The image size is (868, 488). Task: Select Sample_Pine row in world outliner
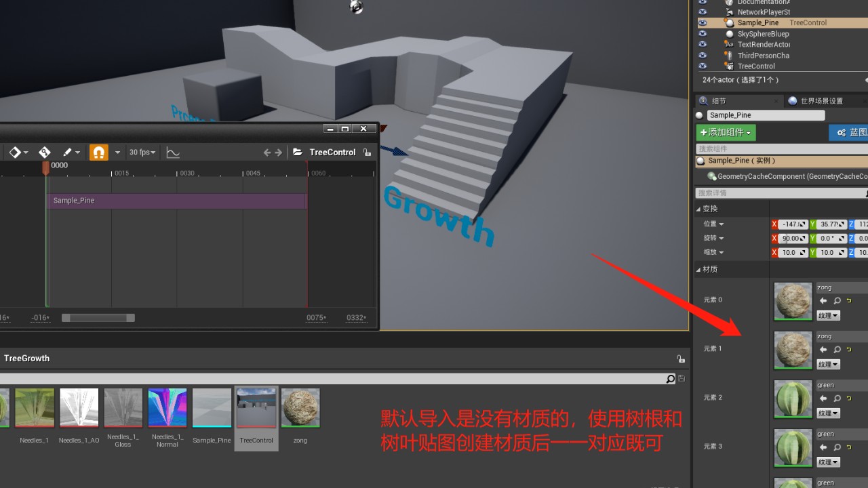coord(783,23)
